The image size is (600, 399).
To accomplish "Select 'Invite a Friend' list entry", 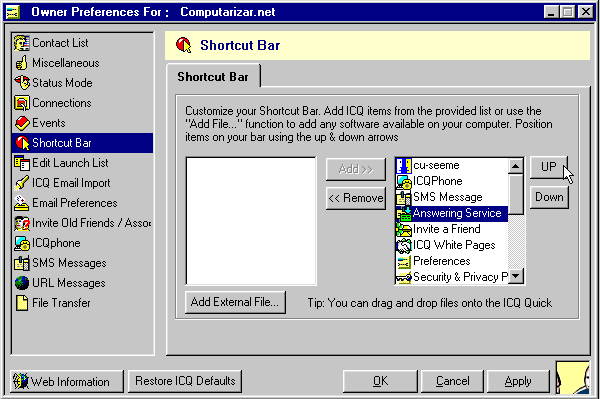I will click(x=452, y=229).
